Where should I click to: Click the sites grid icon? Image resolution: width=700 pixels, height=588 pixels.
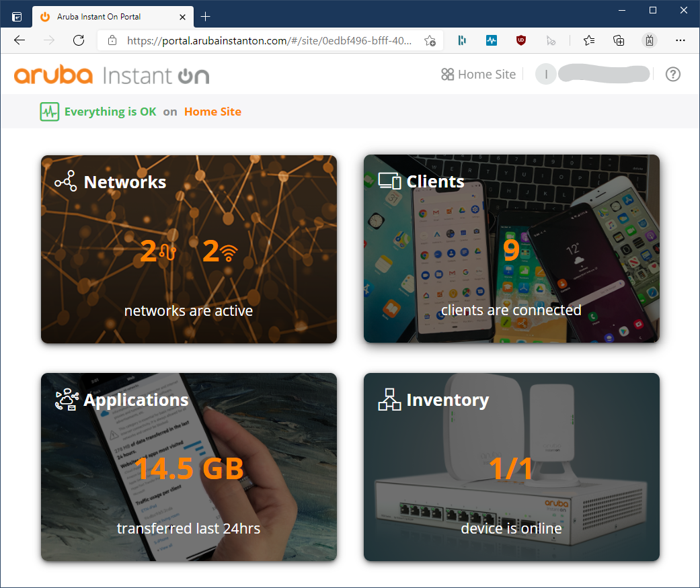click(447, 74)
